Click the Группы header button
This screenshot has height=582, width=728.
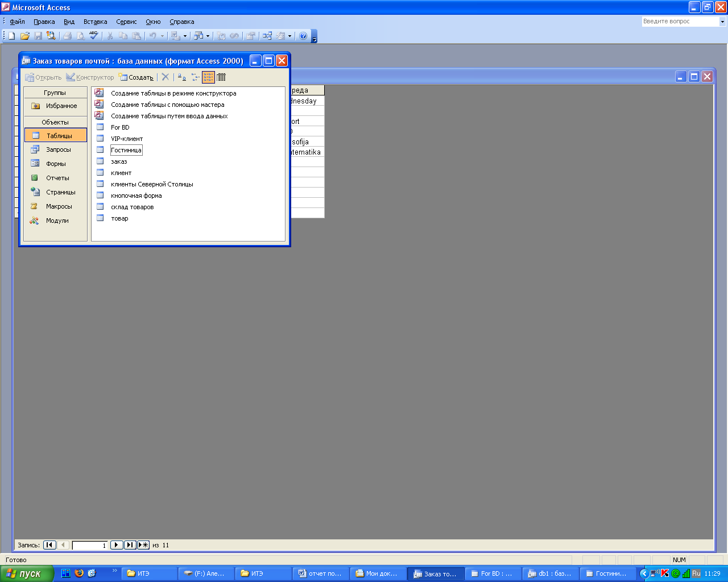tap(55, 93)
